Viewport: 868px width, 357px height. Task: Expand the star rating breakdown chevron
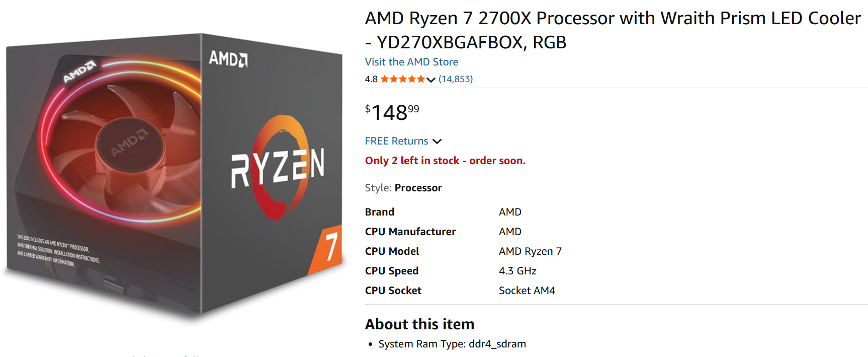[x=431, y=80]
